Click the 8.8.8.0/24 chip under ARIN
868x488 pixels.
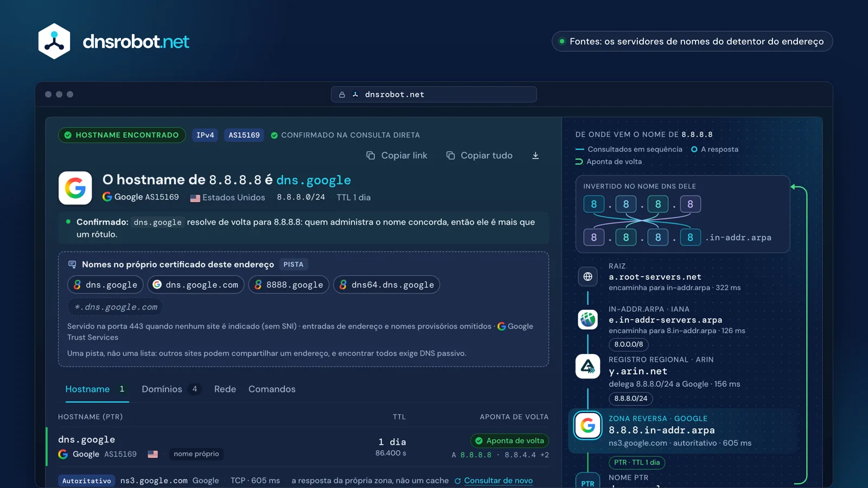(631, 399)
